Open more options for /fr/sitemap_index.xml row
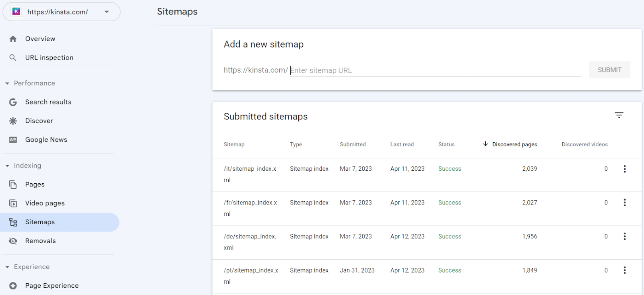 625,203
